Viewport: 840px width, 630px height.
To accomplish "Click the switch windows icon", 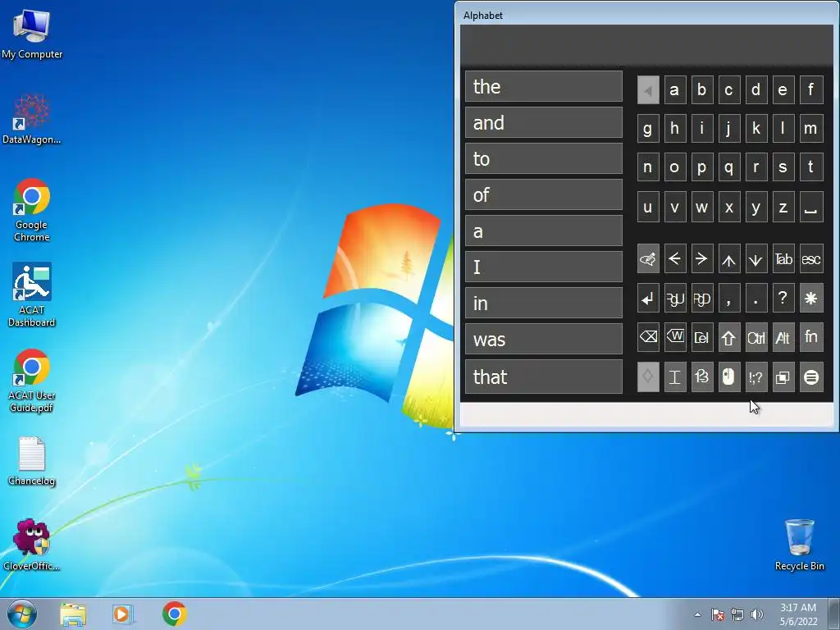I will coord(783,377).
